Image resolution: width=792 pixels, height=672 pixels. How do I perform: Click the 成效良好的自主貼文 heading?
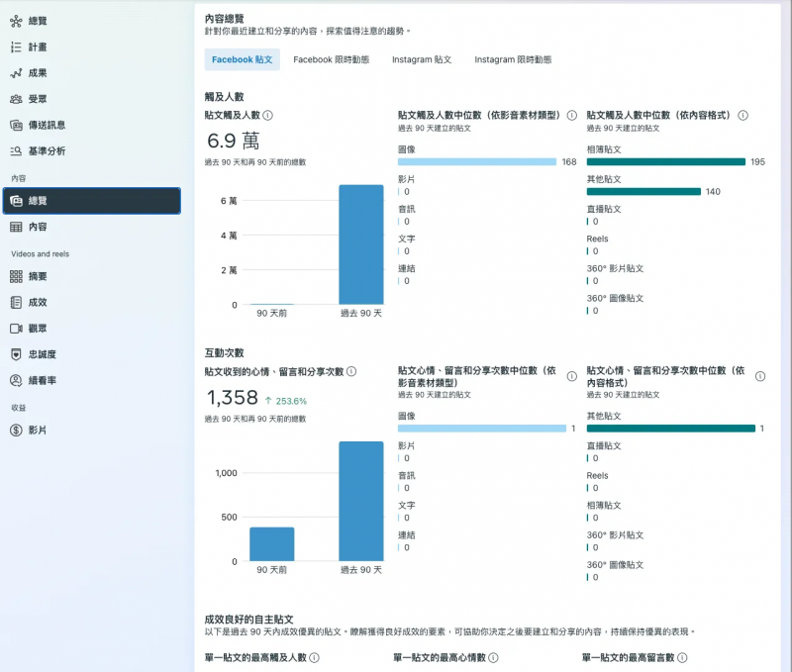(x=249, y=620)
